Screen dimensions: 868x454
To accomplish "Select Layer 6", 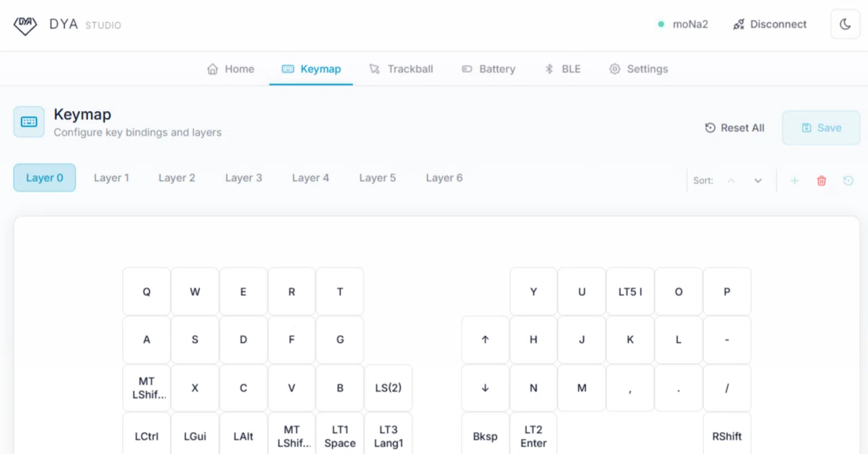I will click(x=444, y=178).
